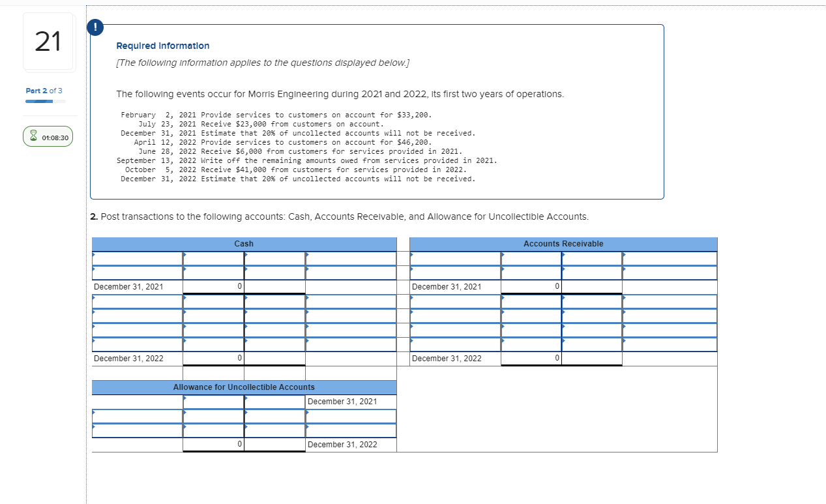Open first left dropdown under Allowance December 31, 2021
Viewport: 826px width, 504px height.
(x=137, y=416)
